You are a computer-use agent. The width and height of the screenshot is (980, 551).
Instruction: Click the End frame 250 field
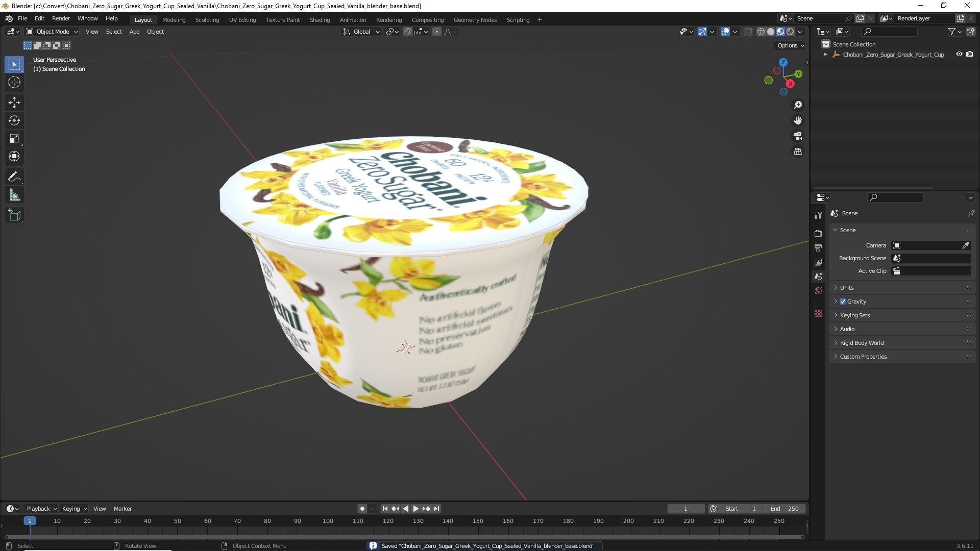point(785,509)
